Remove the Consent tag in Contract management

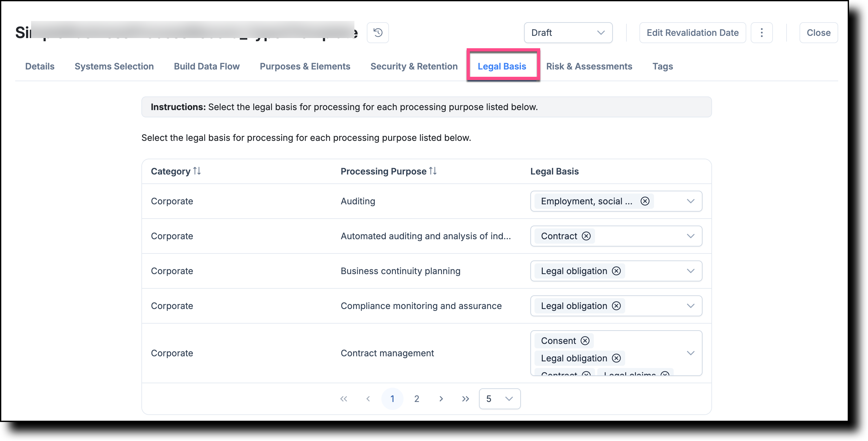[585, 341]
